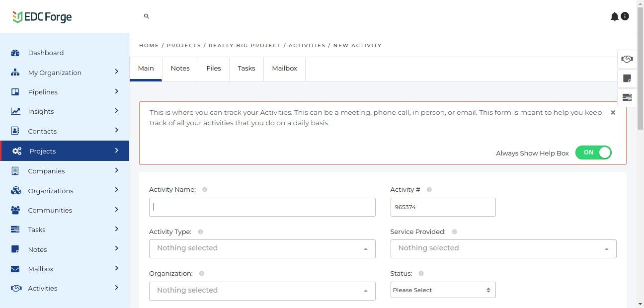
Task: Click the Insights chart sidebar icon
Action: click(15, 111)
